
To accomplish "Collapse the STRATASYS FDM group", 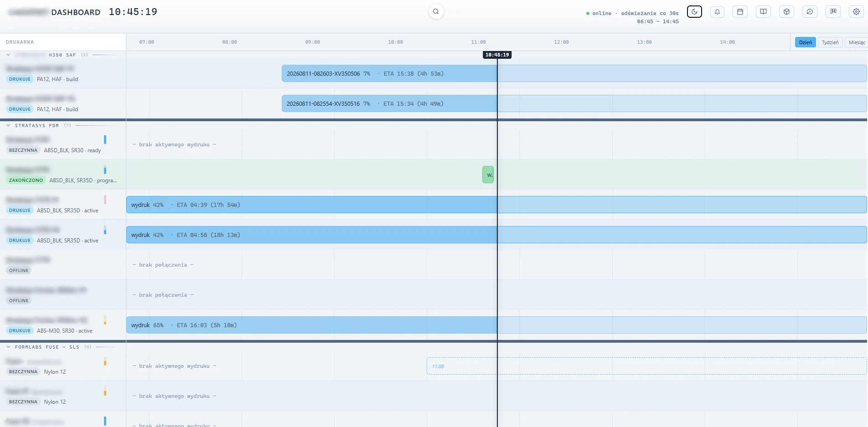I will click(x=8, y=125).
